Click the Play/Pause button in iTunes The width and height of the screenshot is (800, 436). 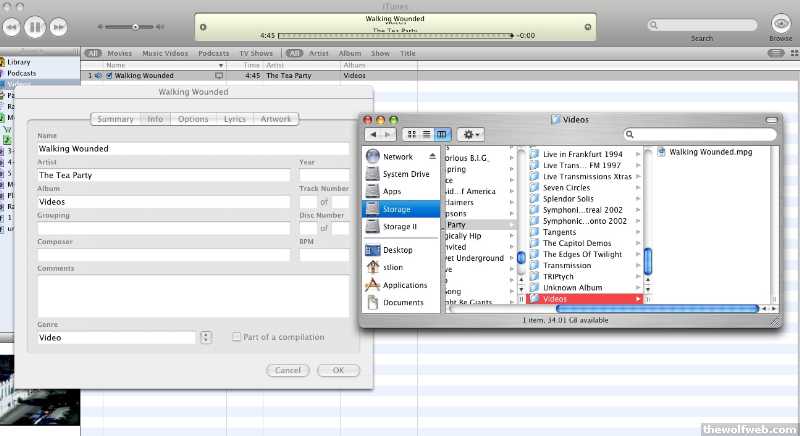pyautogui.click(x=35, y=26)
